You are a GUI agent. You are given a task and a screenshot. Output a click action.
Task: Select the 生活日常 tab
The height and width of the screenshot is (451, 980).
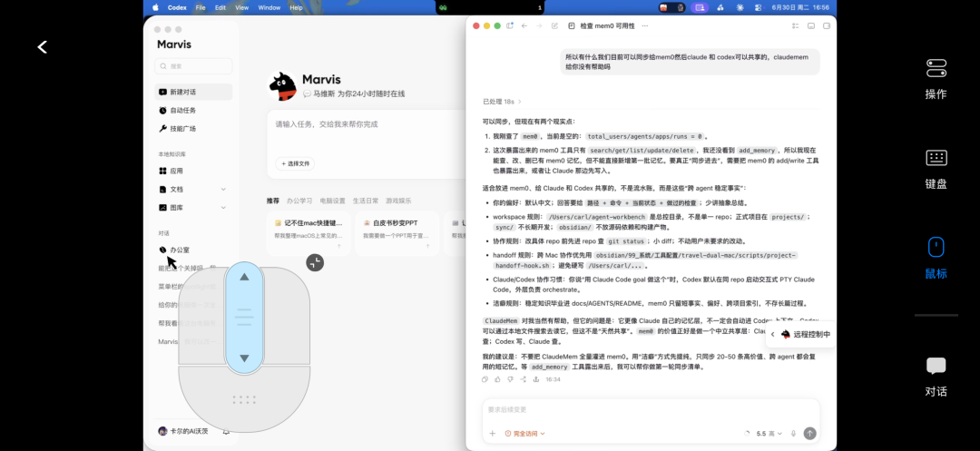[366, 201]
